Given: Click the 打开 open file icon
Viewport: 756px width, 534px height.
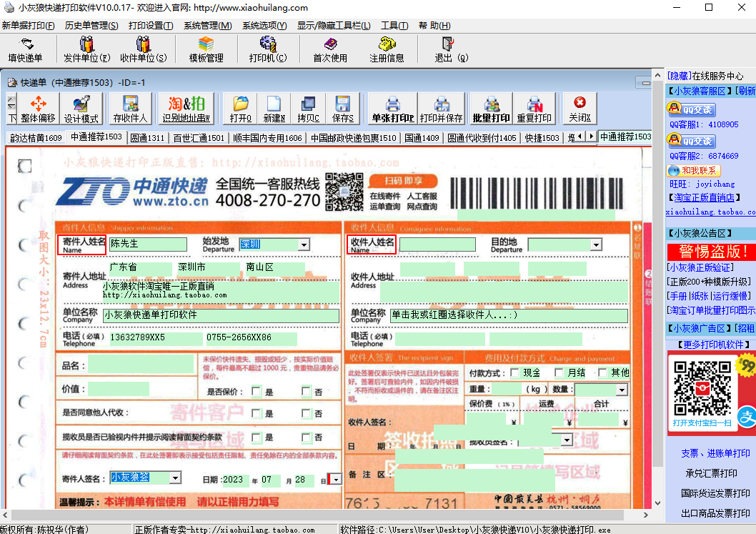Looking at the screenshot, I should [x=241, y=109].
